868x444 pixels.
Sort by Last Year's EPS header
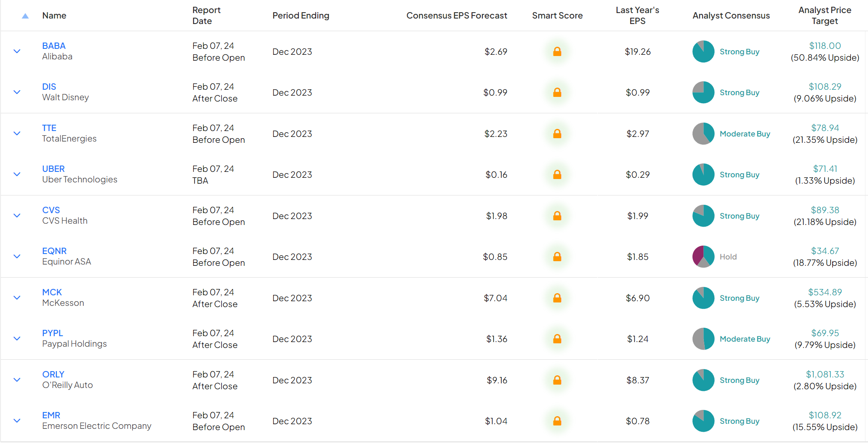pyautogui.click(x=637, y=16)
